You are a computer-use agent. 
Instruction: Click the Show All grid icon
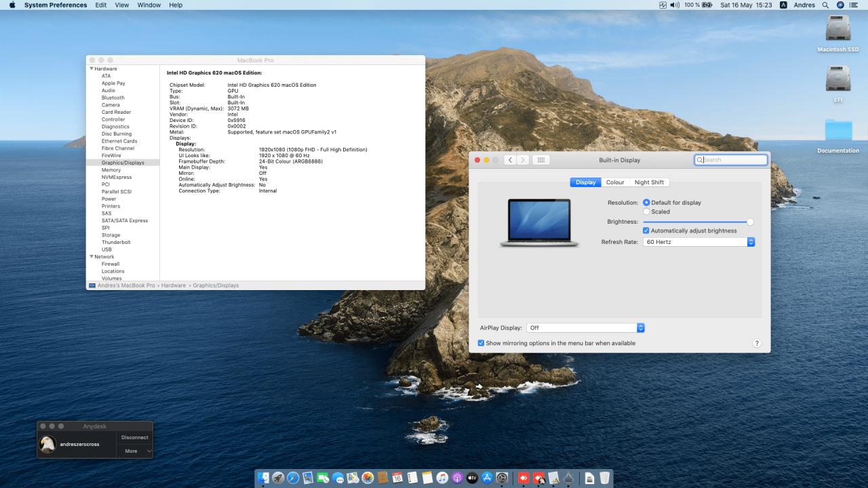click(x=540, y=160)
